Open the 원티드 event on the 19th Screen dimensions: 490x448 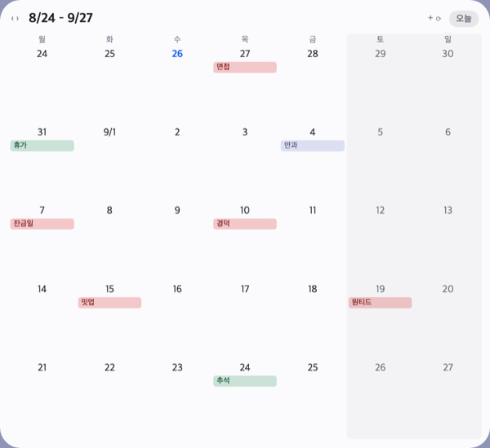point(380,303)
